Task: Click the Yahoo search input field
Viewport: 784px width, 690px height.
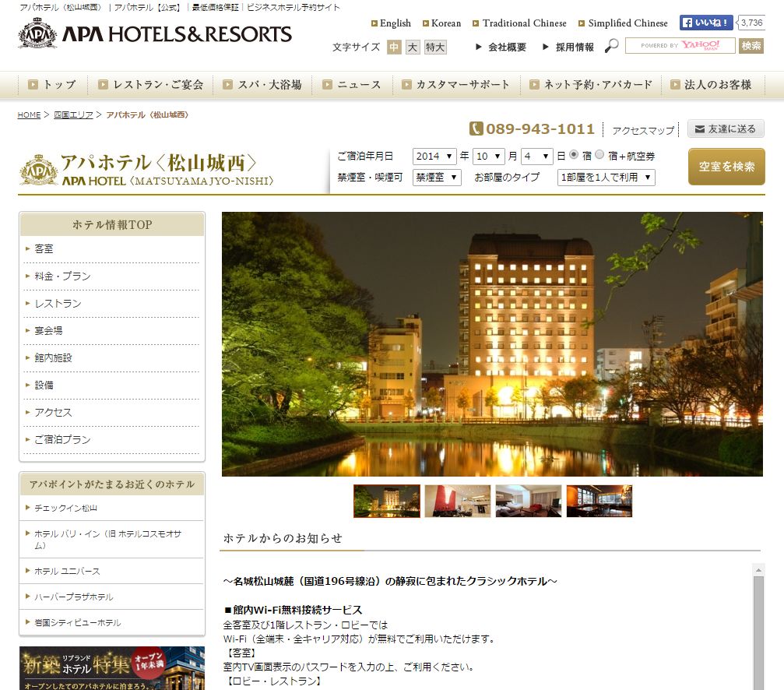Action: pyautogui.click(x=680, y=46)
